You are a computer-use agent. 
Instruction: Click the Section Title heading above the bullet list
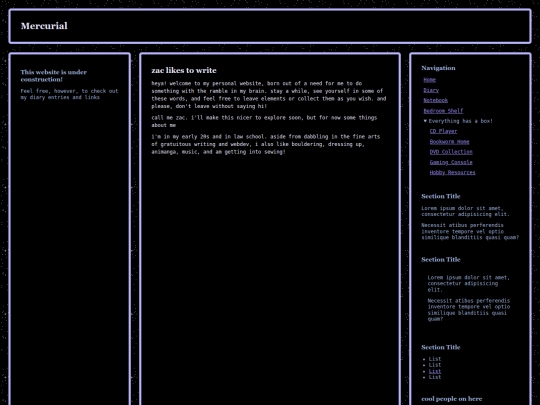click(441, 347)
